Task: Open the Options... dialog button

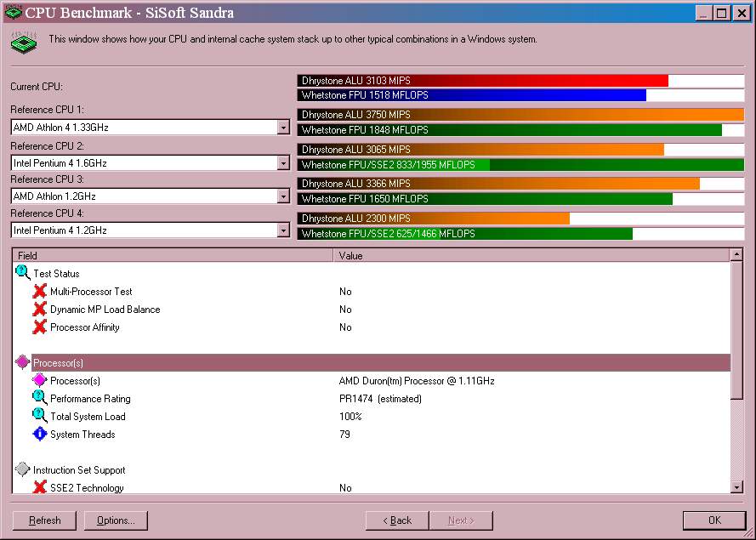Action: (x=116, y=520)
